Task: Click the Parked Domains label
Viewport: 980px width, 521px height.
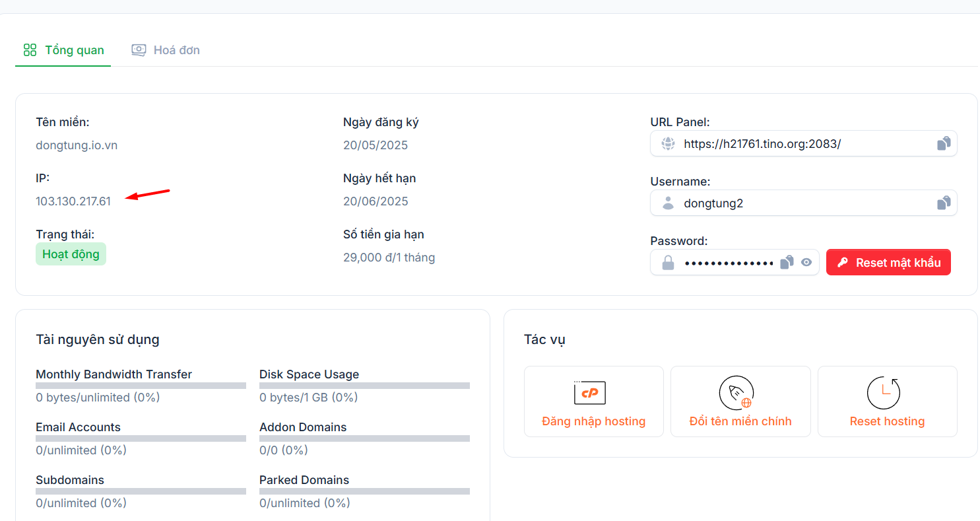Action: pyautogui.click(x=304, y=480)
